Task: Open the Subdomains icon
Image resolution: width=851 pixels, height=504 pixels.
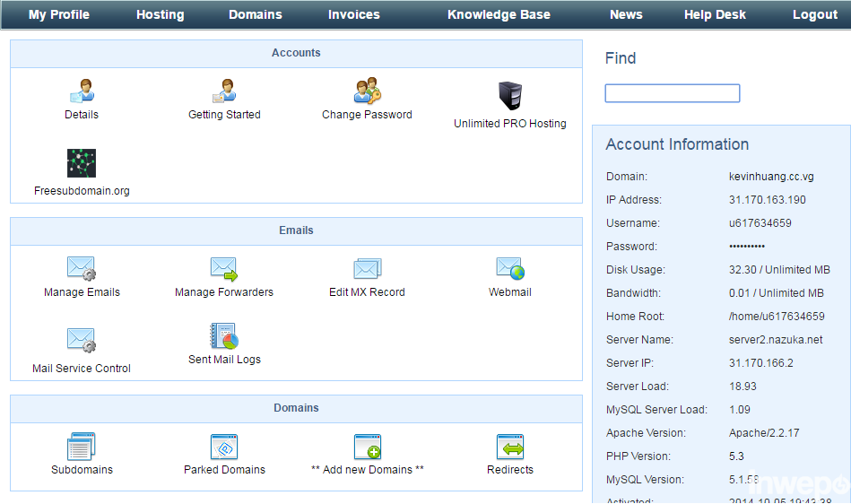Action: 82,447
